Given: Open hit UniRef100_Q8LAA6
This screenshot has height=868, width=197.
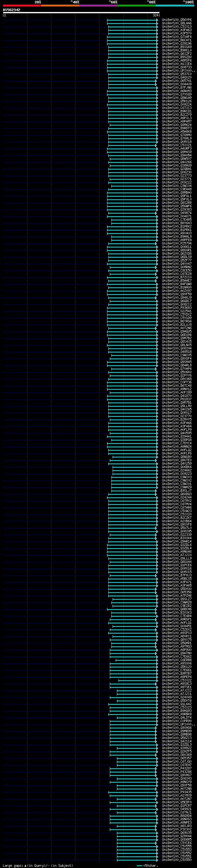Looking at the screenshot, I should (x=177, y=23).
